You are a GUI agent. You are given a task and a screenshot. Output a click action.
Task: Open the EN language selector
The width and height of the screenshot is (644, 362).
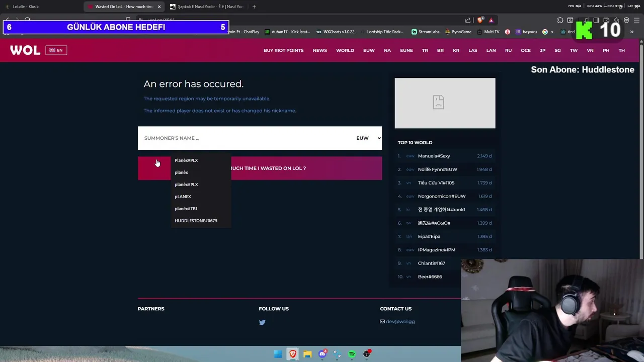click(x=56, y=50)
